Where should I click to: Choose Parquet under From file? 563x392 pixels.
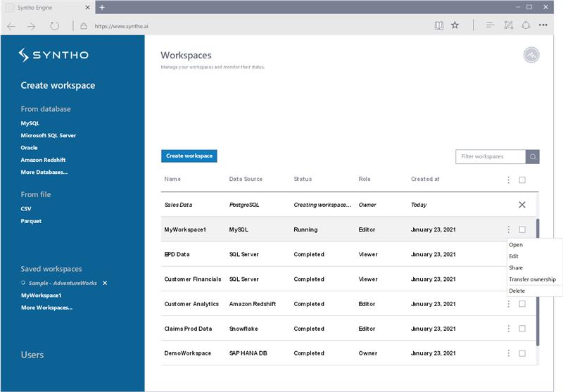click(x=31, y=221)
